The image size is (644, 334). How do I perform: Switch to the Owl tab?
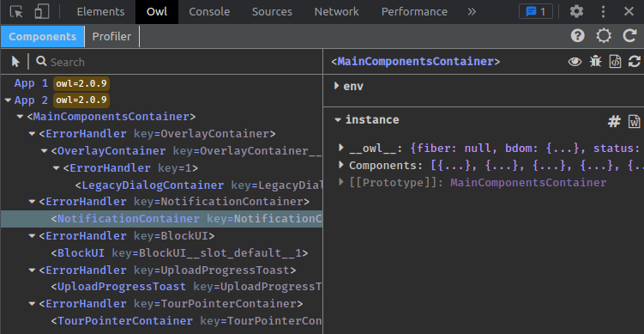[x=157, y=12]
